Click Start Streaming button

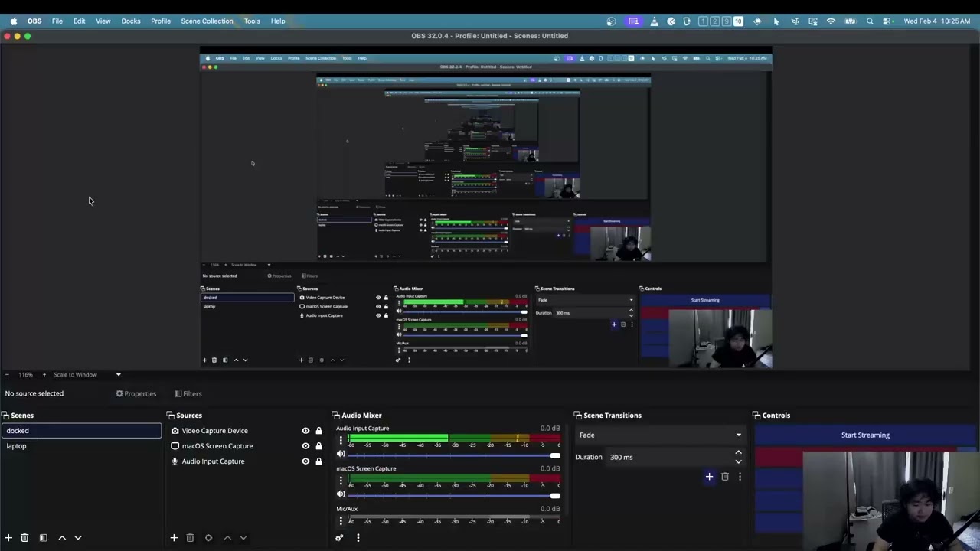(x=865, y=435)
